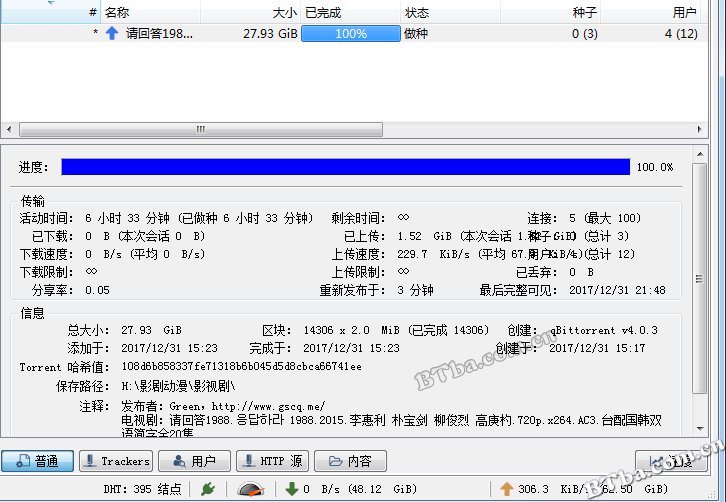Click the blue 进度 progress bar
Viewport: 726px width, 502px height.
pos(345,167)
